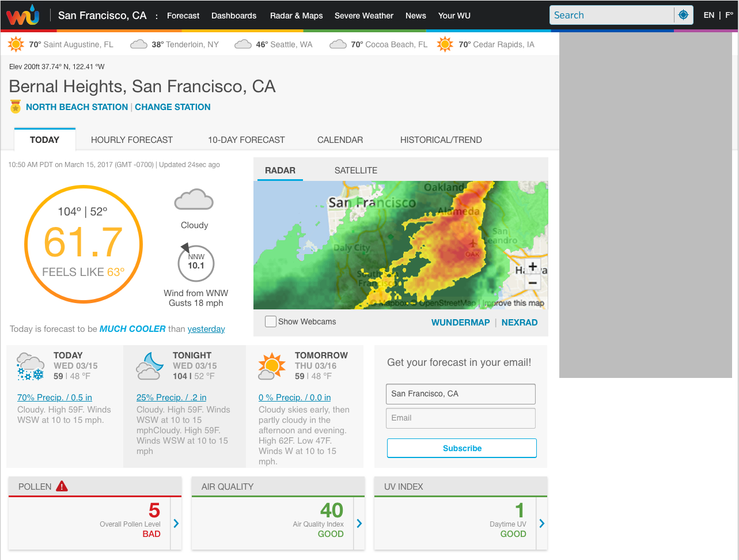Click the locate-me target icon beside Search

[683, 15]
